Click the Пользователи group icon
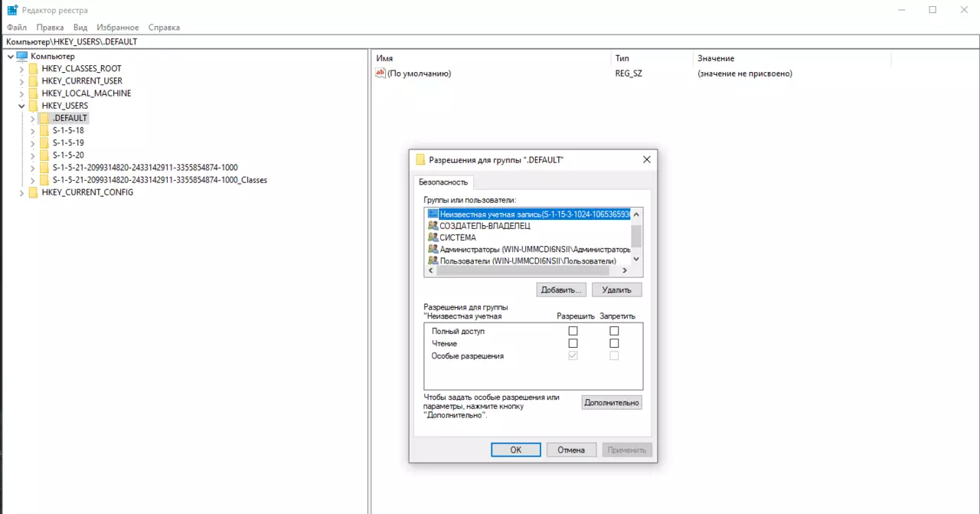Screen dimensions: 980x514 [x=433, y=260]
